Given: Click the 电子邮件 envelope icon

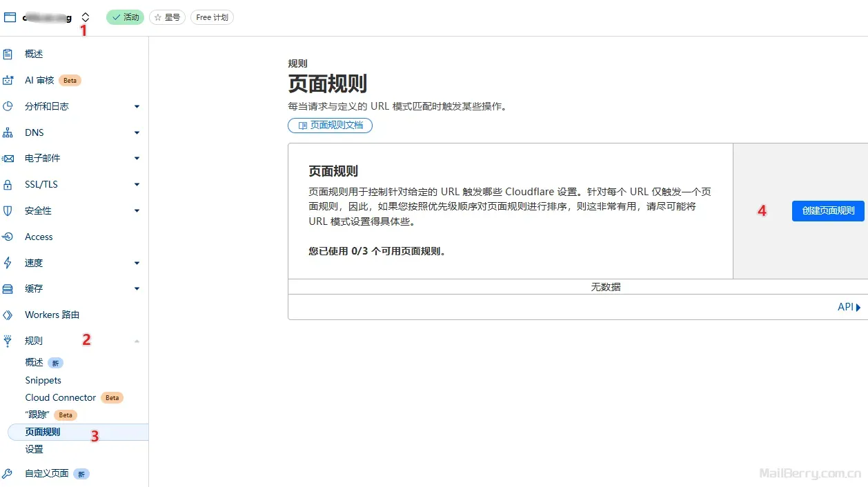Looking at the screenshot, I should click(8, 158).
